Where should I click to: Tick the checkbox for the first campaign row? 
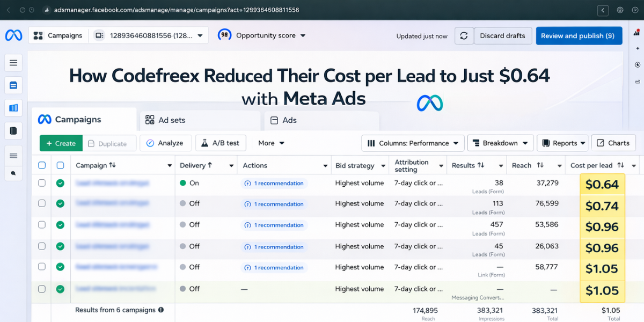[42, 183]
